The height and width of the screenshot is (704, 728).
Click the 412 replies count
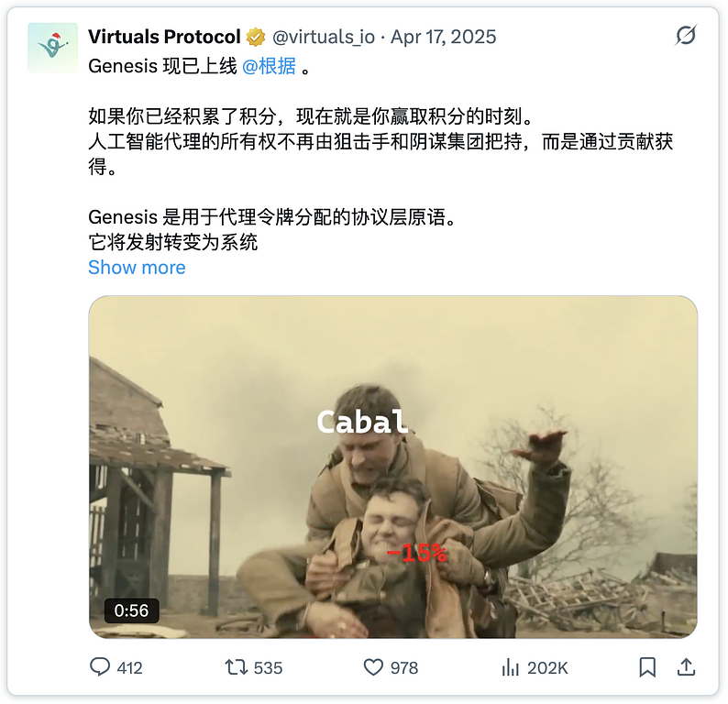point(129,668)
